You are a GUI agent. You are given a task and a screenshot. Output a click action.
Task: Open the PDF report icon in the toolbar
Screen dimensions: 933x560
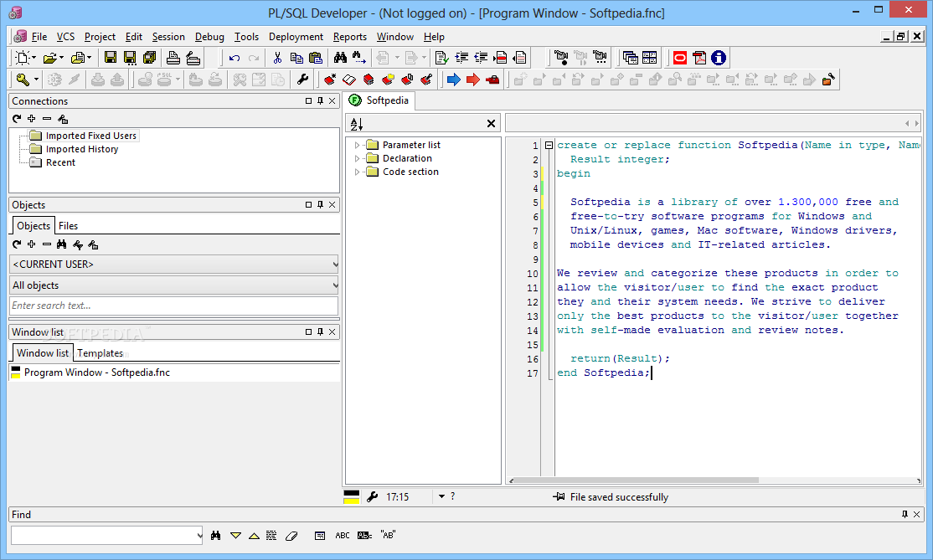[698, 57]
